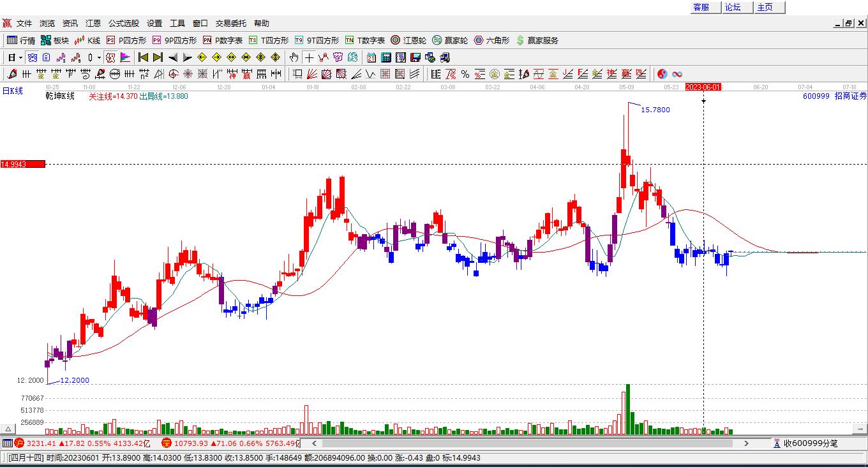Jump to first bar with skip-to-start icon
The height and width of the screenshot is (467, 868).
[x=144, y=57]
